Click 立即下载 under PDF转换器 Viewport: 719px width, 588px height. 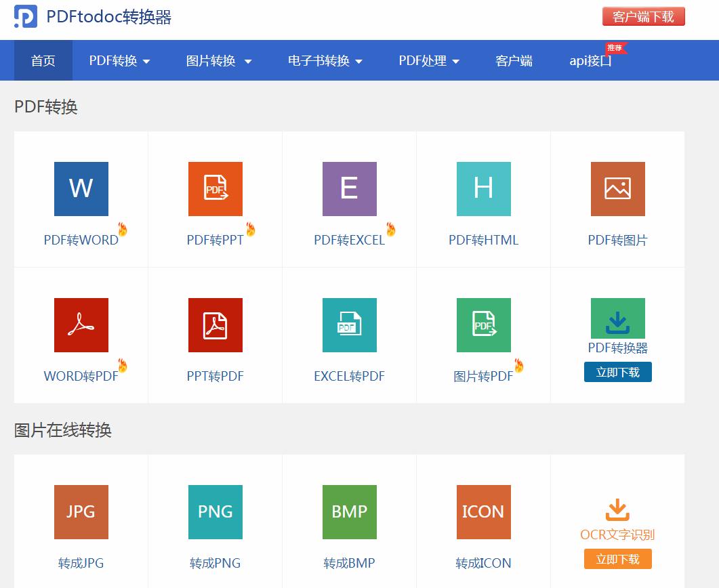click(617, 371)
